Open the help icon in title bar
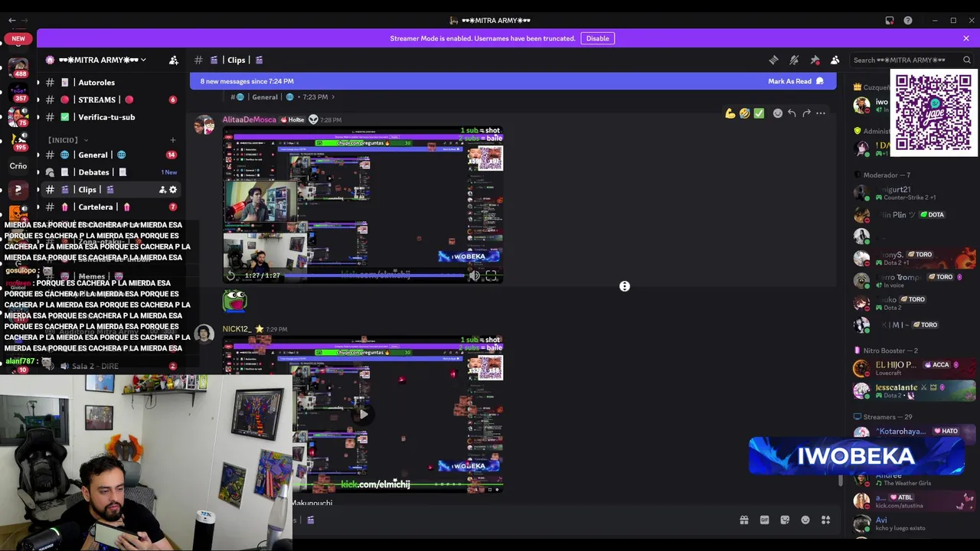This screenshot has height=551, width=980. pyautogui.click(x=908, y=21)
